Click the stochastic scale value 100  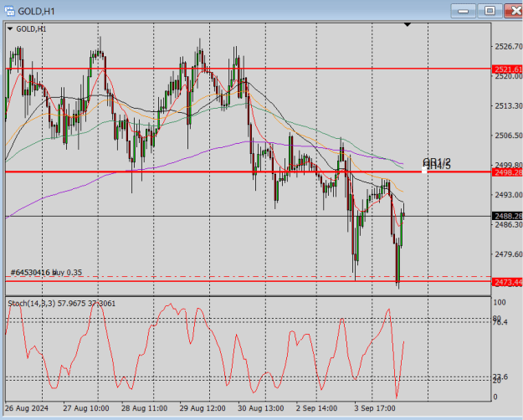click(x=500, y=302)
